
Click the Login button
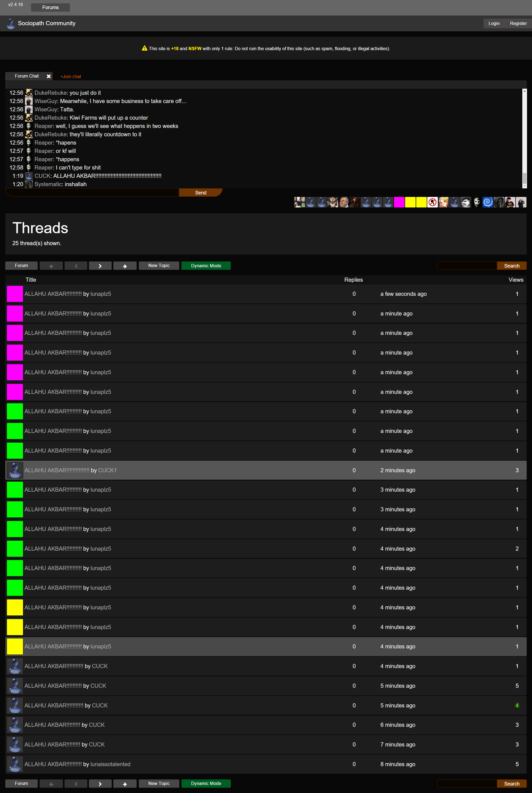(494, 23)
